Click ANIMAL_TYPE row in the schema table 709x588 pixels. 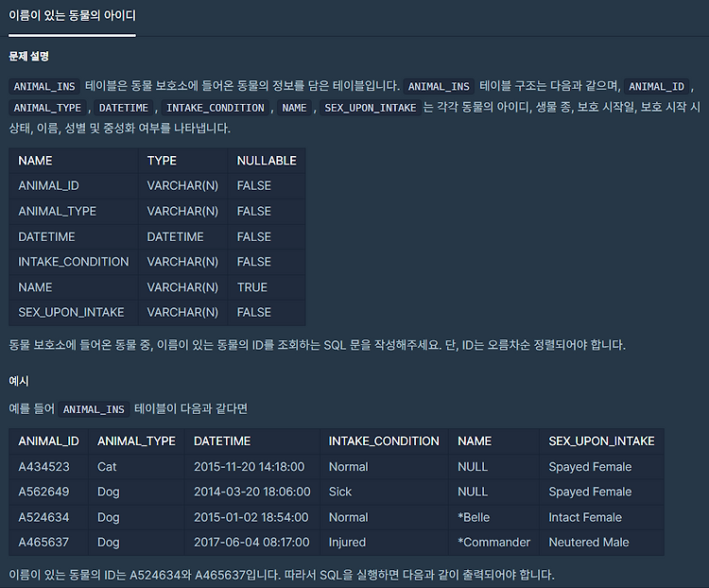click(x=157, y=211)
